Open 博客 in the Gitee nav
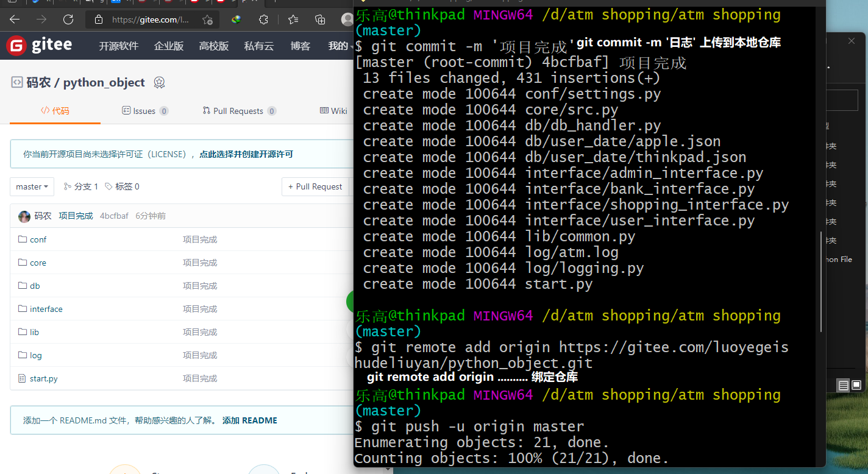The width and height of the screenshot is (868, 474). coord(301,46)
